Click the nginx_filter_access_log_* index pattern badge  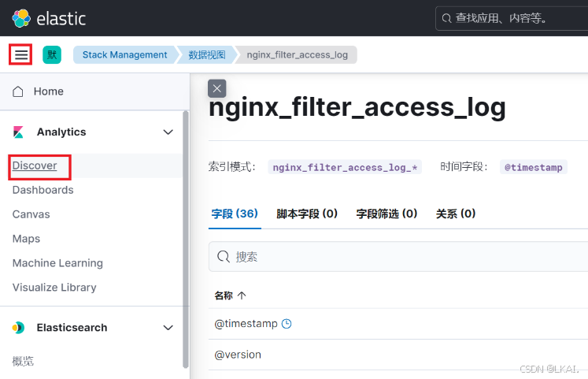[x=345, y=167]
